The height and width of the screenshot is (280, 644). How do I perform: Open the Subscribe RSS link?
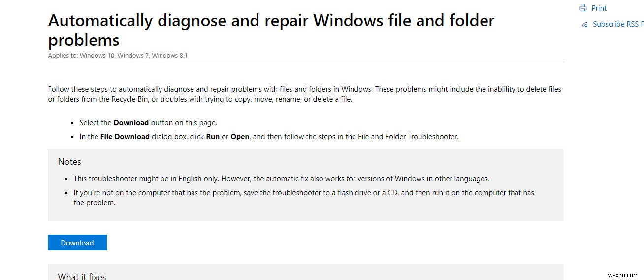tap(615, 24)
